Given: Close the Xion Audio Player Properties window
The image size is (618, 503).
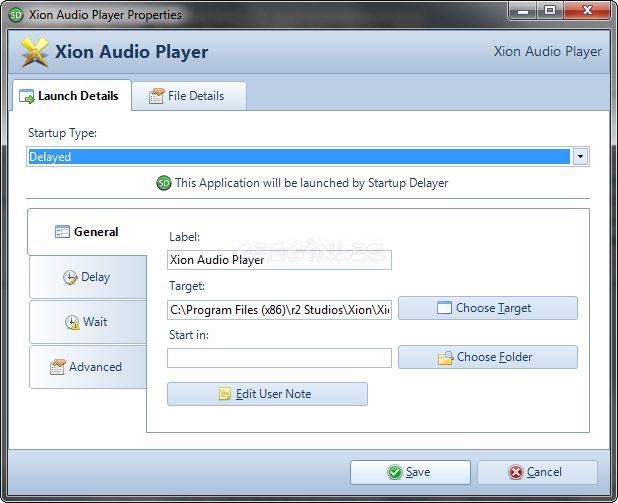Looking at the screenshot, I should 587,11.
